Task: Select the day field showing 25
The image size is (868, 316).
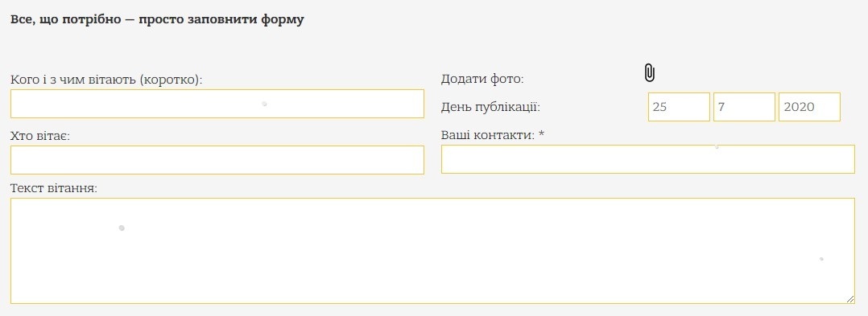Action: pos(679,107)
